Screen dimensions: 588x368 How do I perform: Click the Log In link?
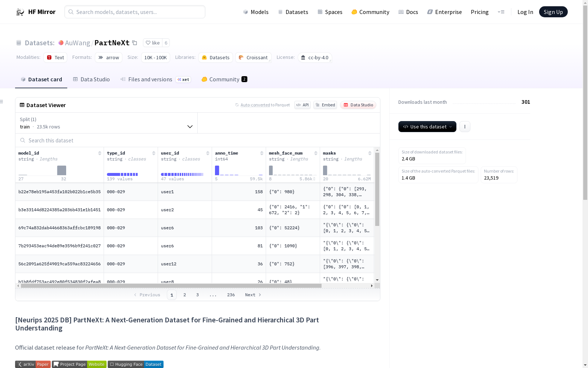pyautogui.click(x=525, y=12)
